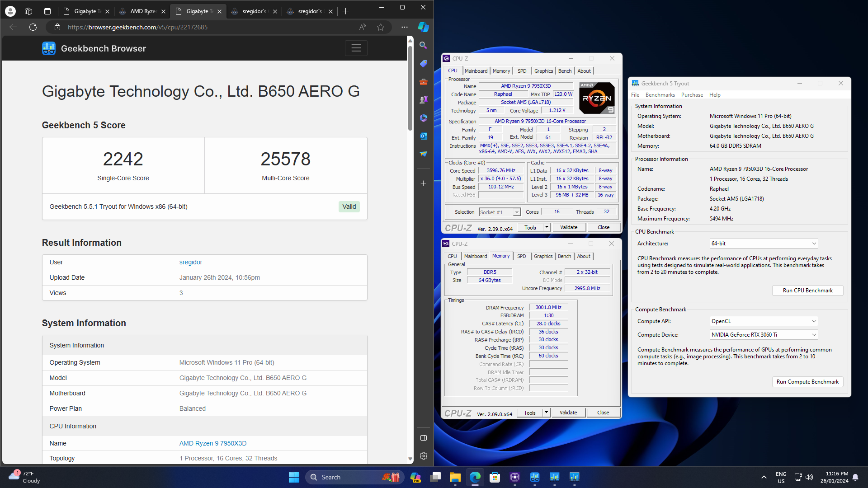Open Copilot in Edge sidebar
The width and height of the screenshot is (868, 488).
424,27
